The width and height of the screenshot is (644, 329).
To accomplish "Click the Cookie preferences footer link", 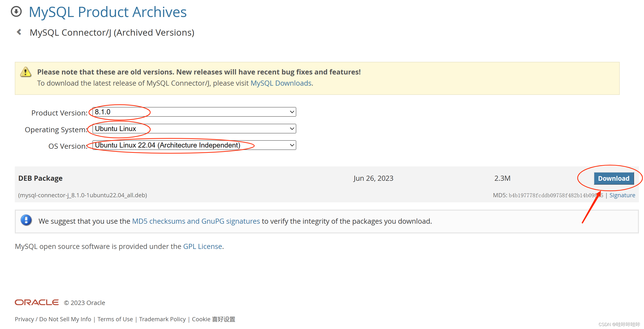I will click(x=213, y=319).
